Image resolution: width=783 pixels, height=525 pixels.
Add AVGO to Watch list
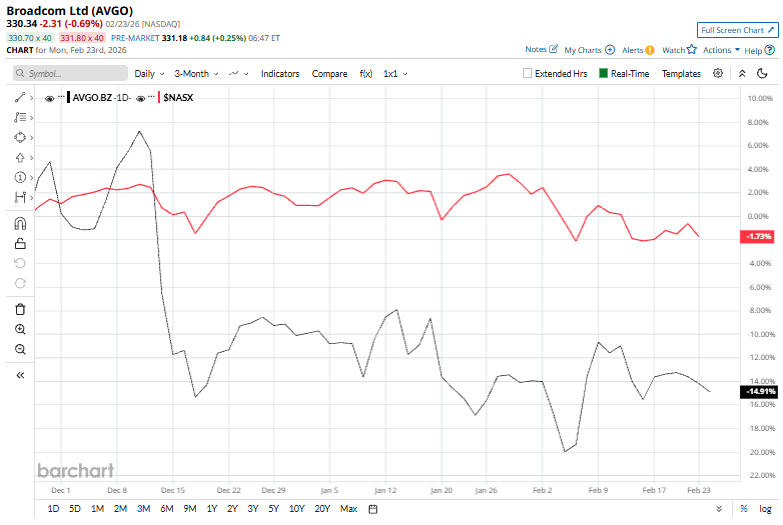[679, 50]
